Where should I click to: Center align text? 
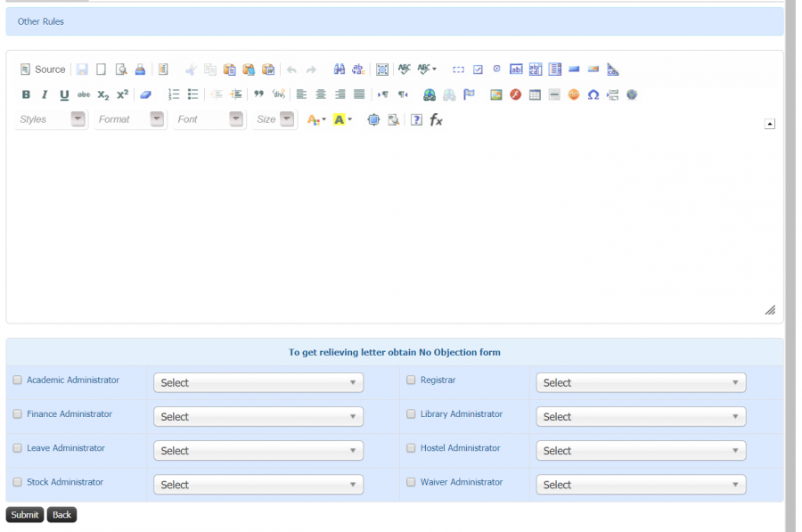321,94
